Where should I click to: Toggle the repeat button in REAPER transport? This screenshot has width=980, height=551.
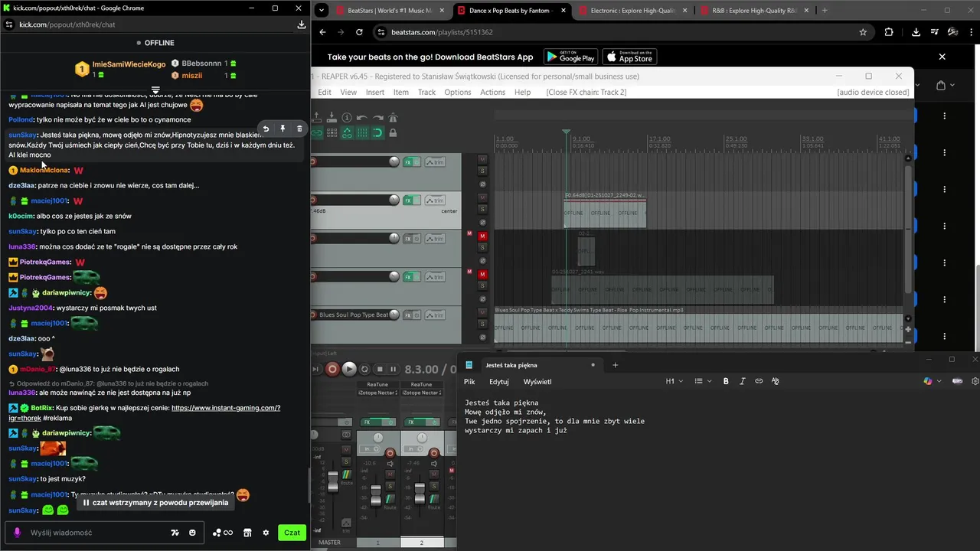(x=365, y=369)
